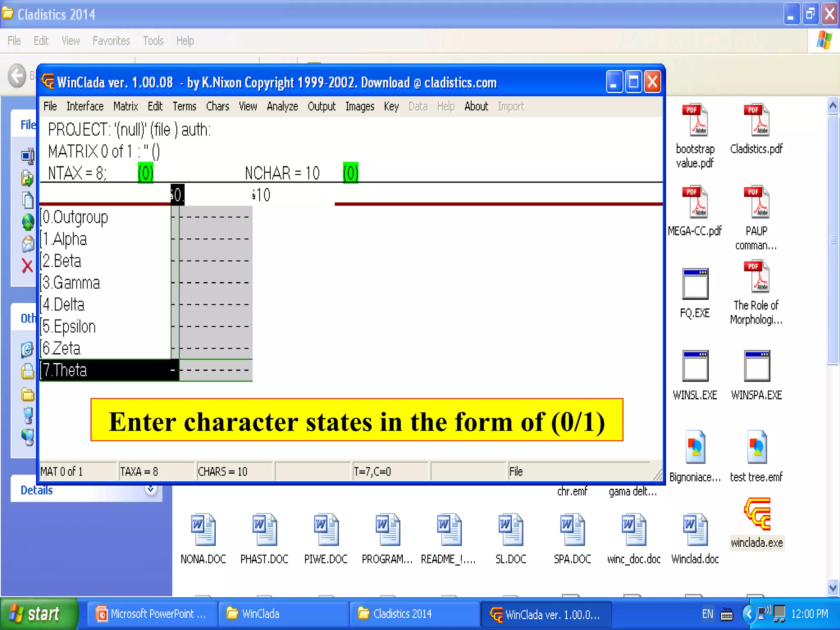Image resolution: width=840 pixels, height=630 pixels.
Task: Click the Explorer scrollbar down arrow
Action: 833,588
